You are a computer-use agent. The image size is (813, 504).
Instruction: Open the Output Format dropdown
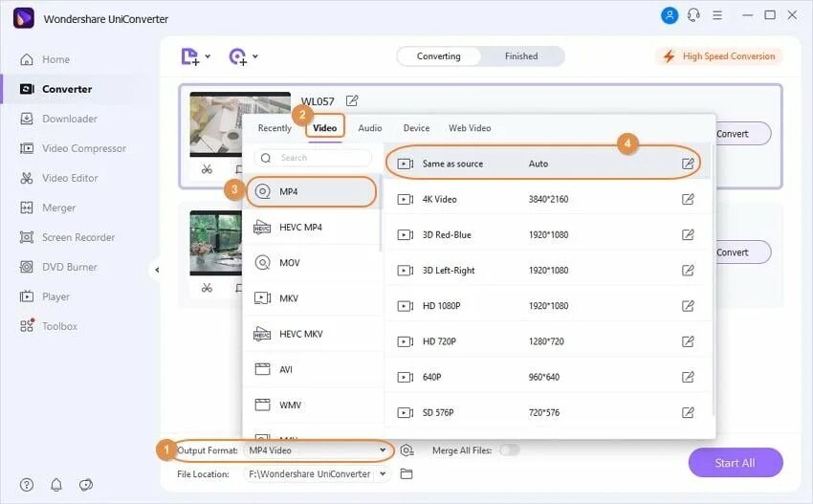pos(318,450)
